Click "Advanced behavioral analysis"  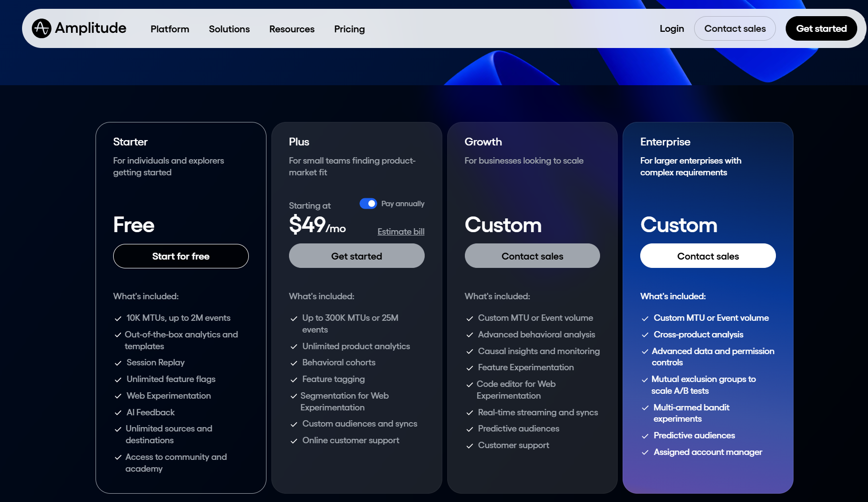point(536,335)
